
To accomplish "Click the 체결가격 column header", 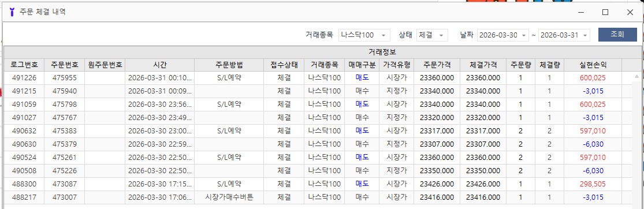I will 483,65.
